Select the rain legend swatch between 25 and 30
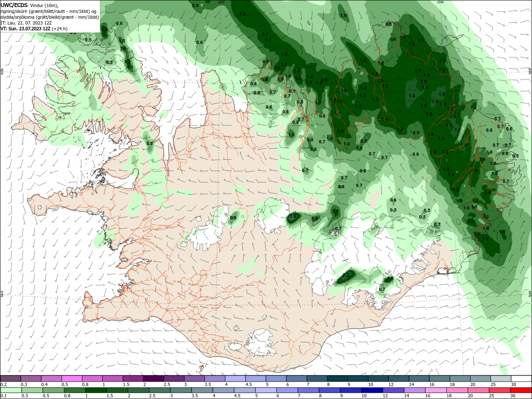532x399 pixels. pos(499,390)
